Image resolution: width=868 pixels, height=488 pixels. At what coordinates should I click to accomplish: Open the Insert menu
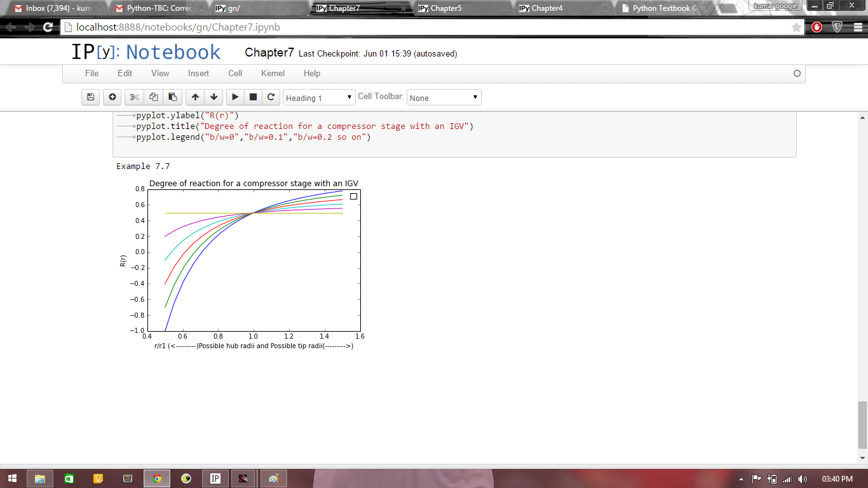198,73
